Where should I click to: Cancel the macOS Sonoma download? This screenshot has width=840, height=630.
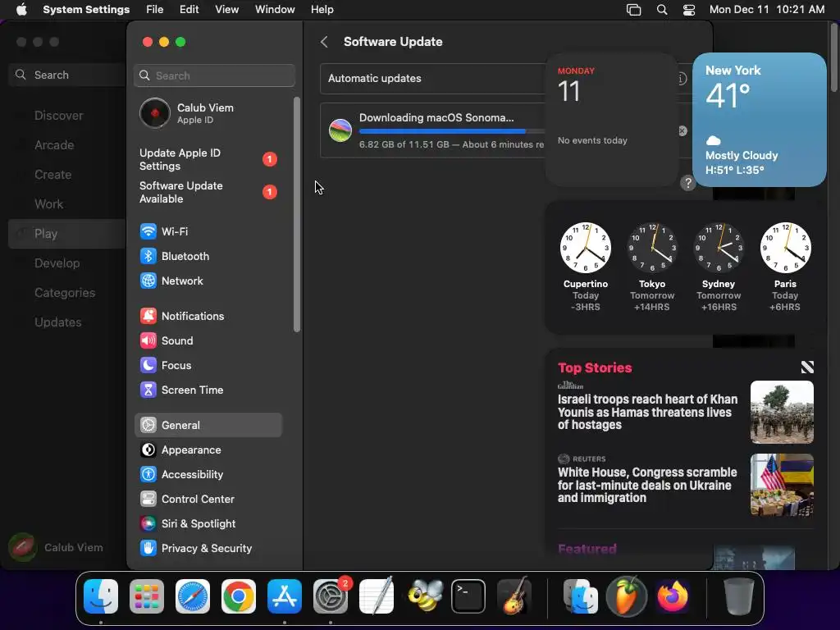pos(682,130)
